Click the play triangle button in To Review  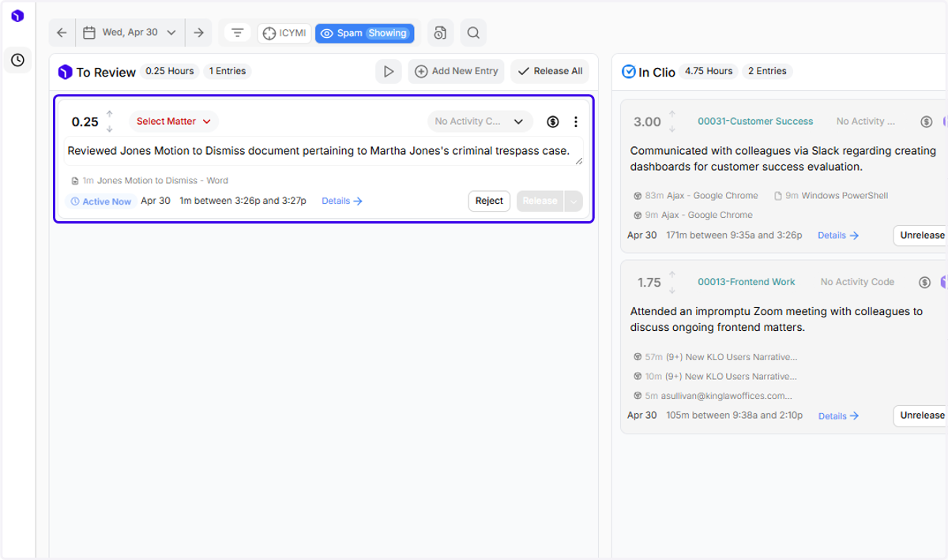click(x=388, y=71)
